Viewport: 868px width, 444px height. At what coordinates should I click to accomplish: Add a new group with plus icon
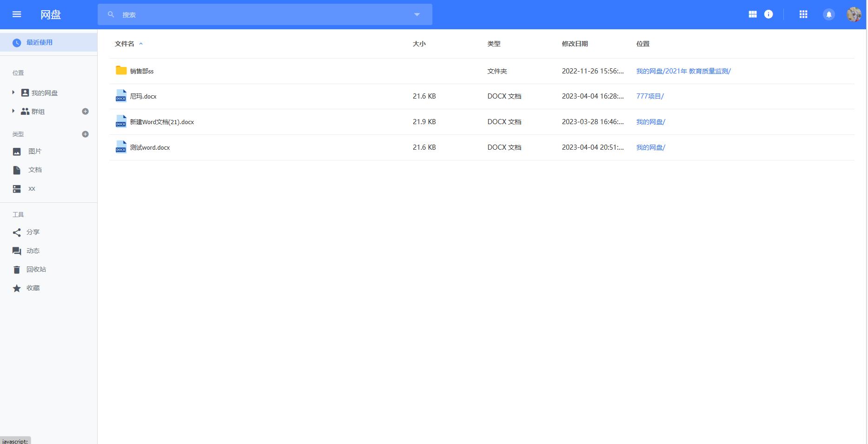[85, 112]
